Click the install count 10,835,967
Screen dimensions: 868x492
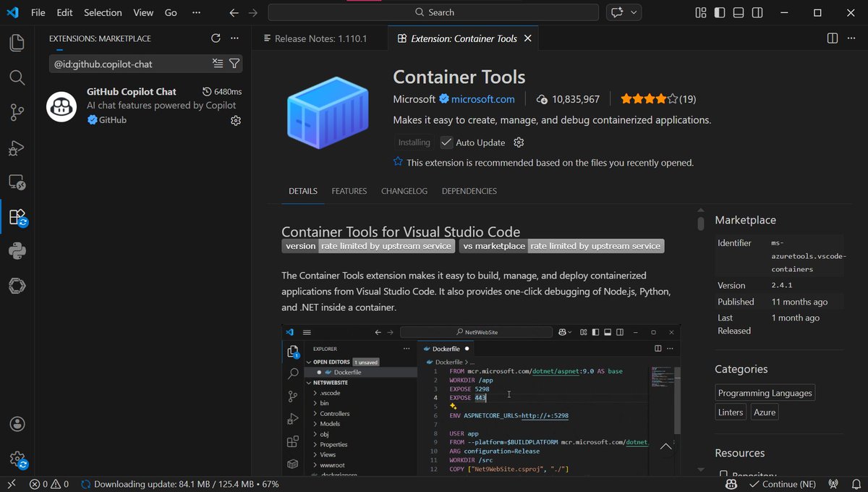tap(568, 99)
